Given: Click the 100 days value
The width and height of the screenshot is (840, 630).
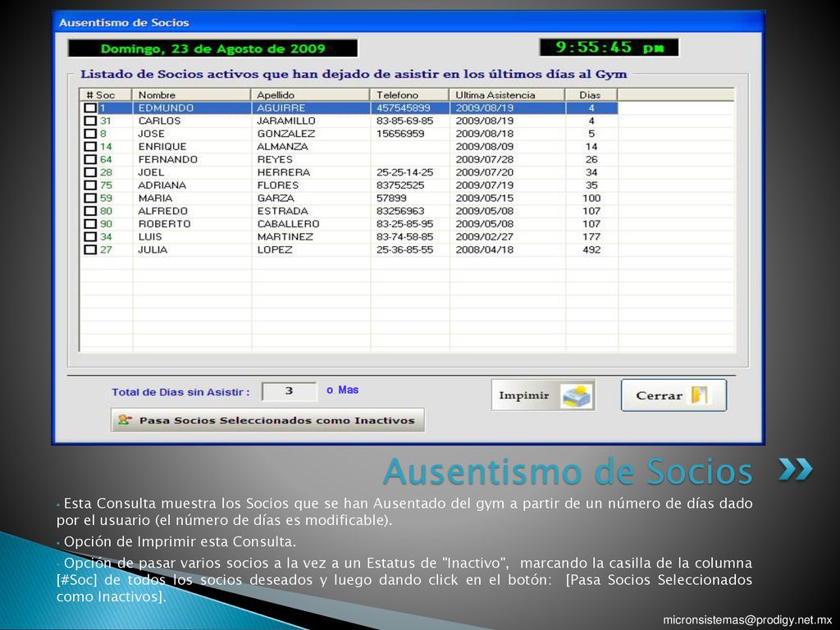Looking at the screenshot, I should (x=591, y=198).
